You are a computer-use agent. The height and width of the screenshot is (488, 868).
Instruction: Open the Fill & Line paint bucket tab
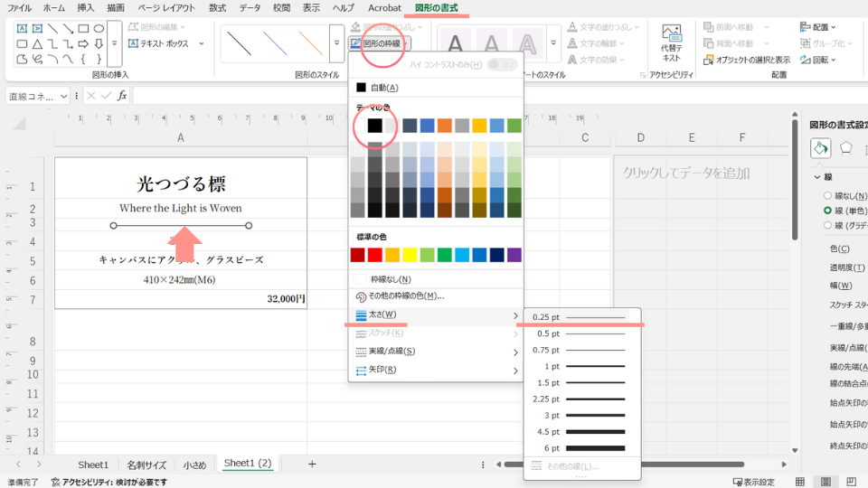pos(820,147)
